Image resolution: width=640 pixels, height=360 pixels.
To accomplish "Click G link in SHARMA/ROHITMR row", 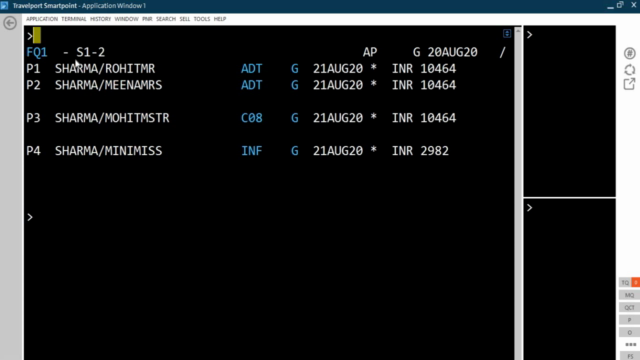I will pos(295,69).
